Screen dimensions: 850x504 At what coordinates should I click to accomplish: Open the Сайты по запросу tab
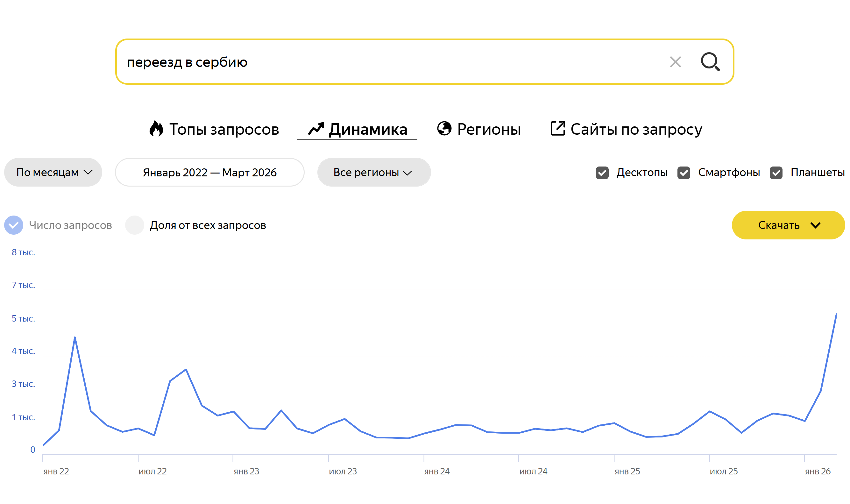coord(636,129)
